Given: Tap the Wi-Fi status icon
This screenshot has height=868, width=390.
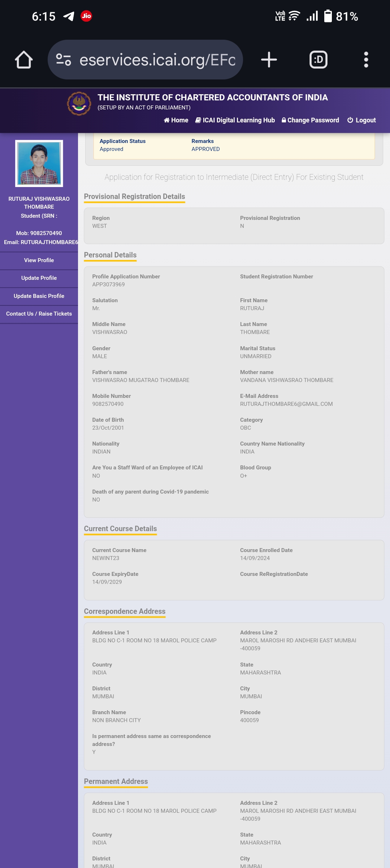Looking at the screenshot, I should tap(294, 16).
